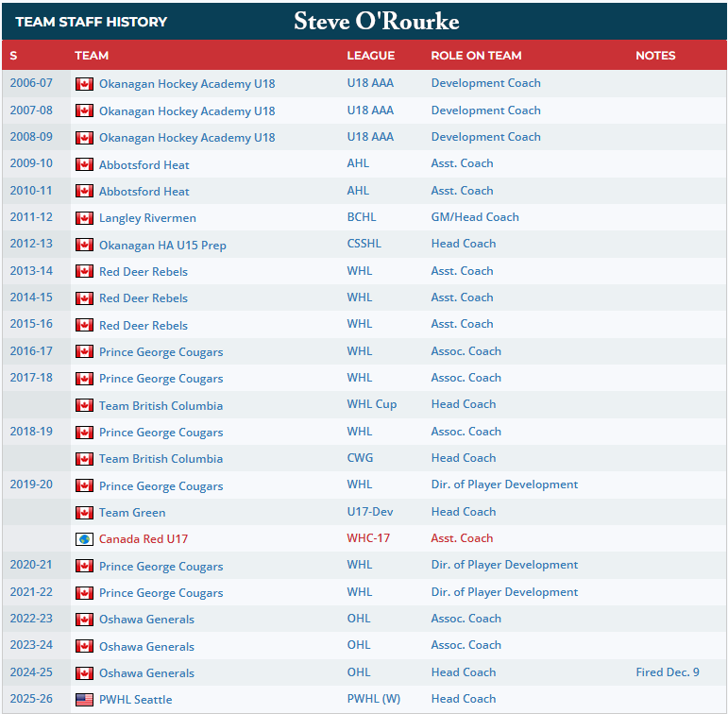Click Dir. of Player Development in 2021-22 row

504,592
